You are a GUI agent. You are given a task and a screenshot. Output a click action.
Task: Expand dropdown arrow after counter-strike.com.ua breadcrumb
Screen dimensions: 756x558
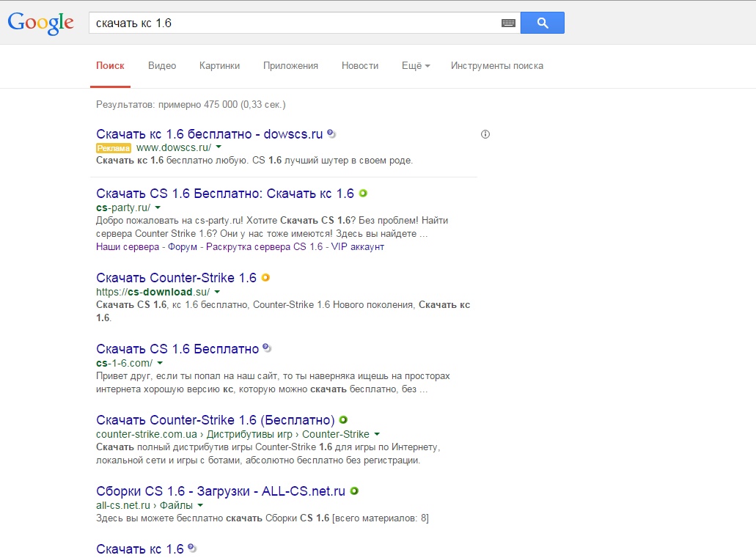point(377,434)
